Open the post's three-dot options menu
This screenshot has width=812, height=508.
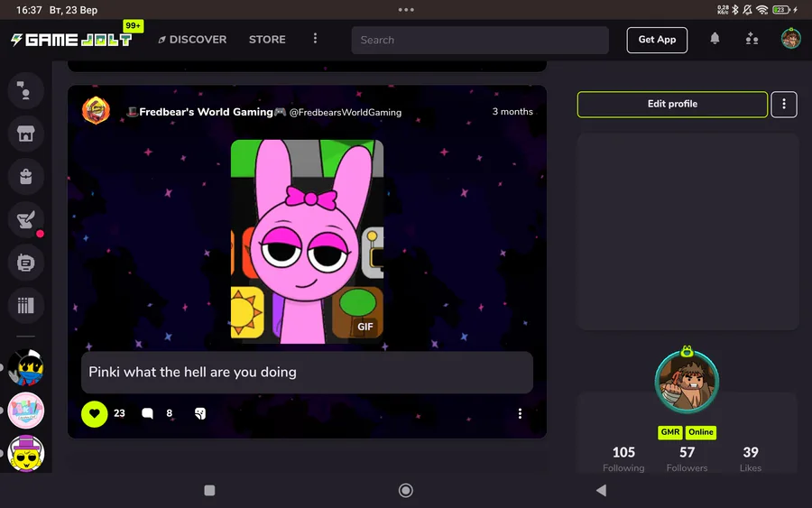[x=520, y=413]
